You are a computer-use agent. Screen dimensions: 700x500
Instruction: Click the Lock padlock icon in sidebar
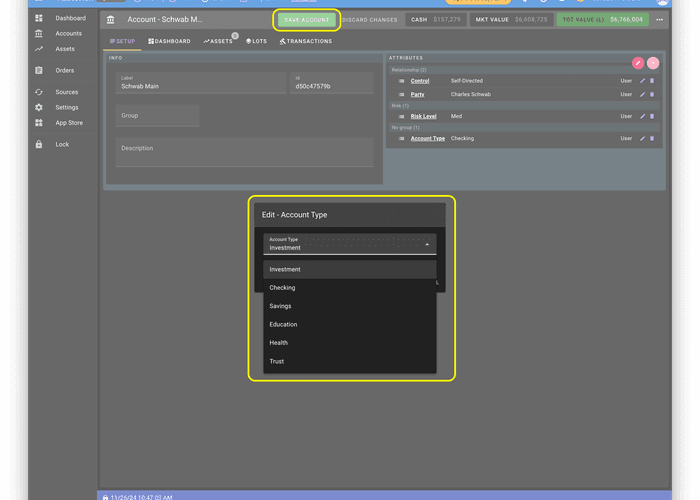pyautogui.click(x=39, y=144)
